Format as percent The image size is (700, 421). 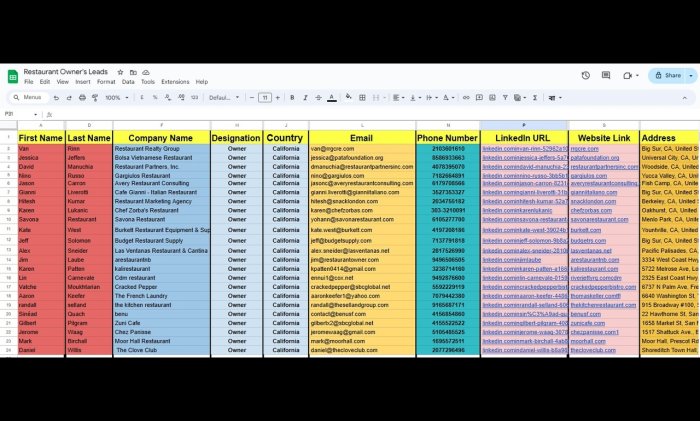tap(155, 97)
